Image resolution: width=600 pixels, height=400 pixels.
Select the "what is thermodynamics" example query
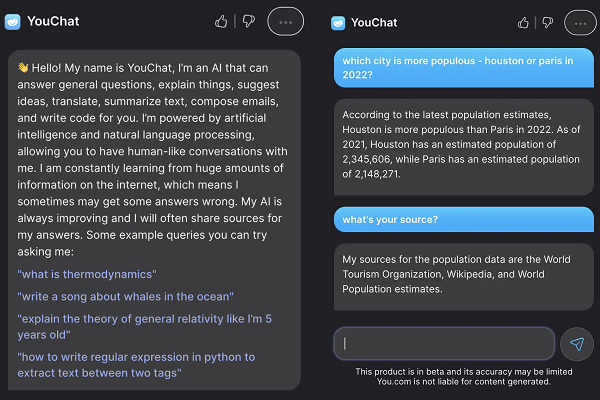click(x=87, y=275)
